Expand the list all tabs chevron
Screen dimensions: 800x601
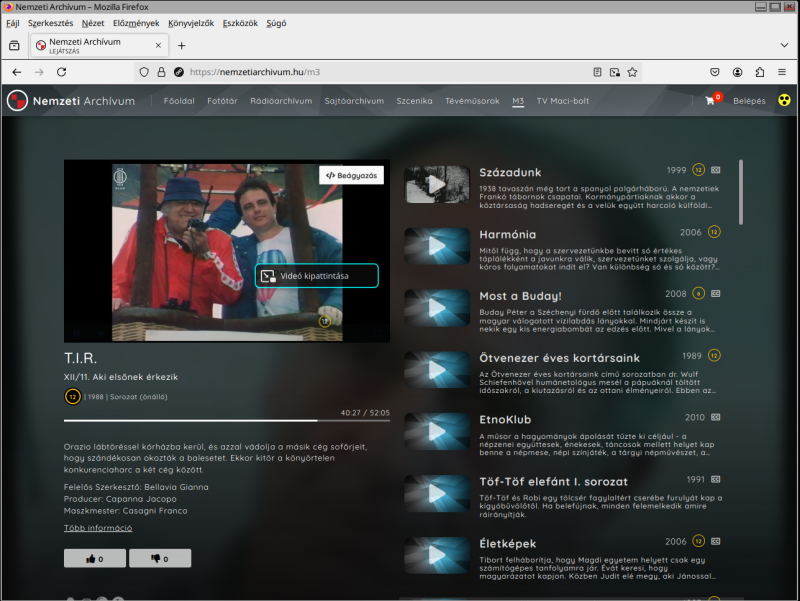coord(784,45)
